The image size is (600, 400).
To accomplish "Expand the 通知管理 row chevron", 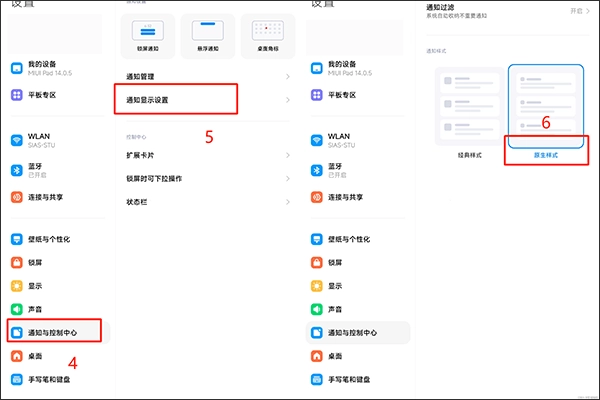I will (x=288, y=76).
